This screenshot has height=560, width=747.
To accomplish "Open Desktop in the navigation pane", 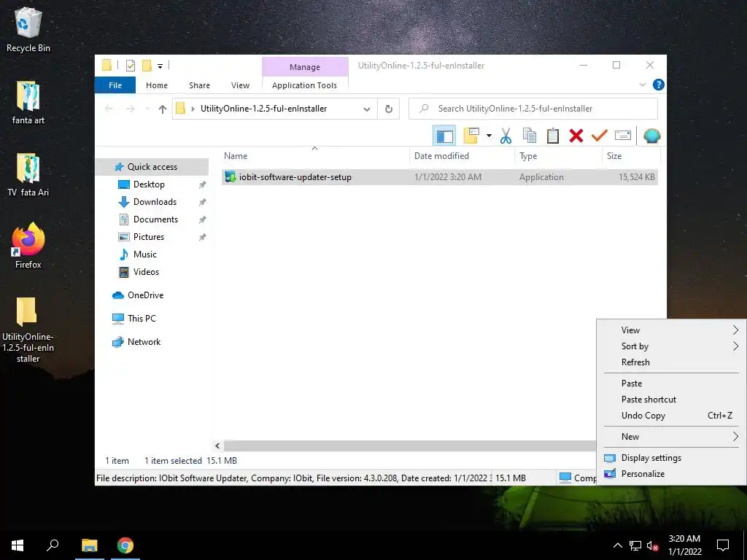I will [x=149, y=184].
